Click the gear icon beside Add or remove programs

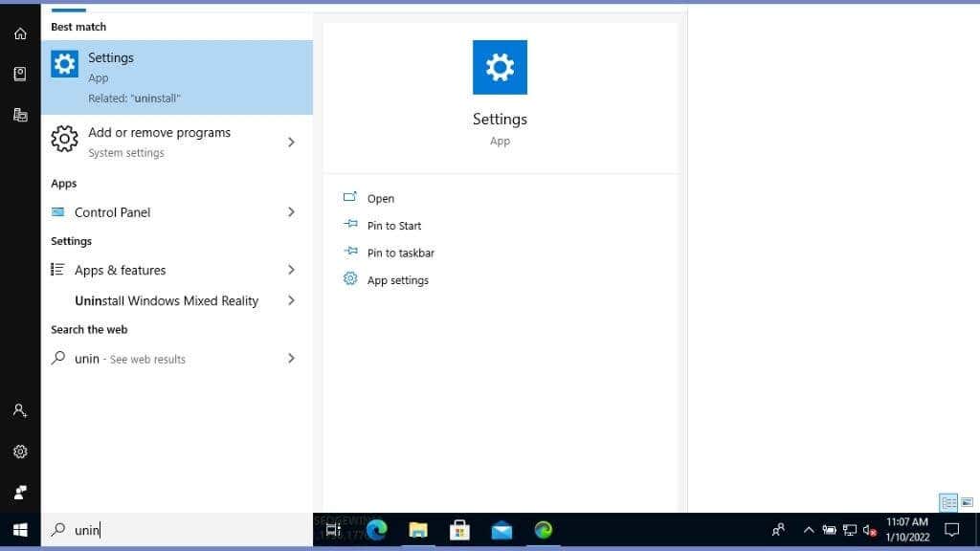tap(64, 139)
